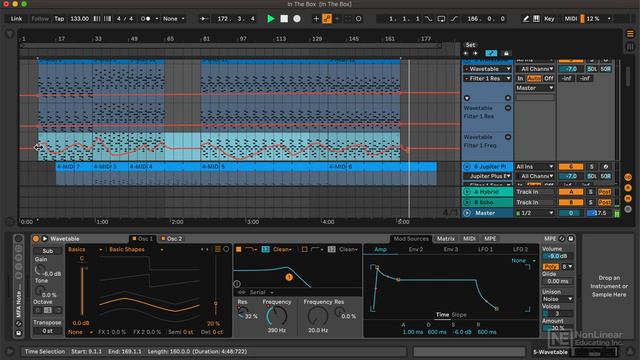The image size is (640, 360).
Task: Remove the Filter 1 Res automation lane
Action: (x=508, y=108)
